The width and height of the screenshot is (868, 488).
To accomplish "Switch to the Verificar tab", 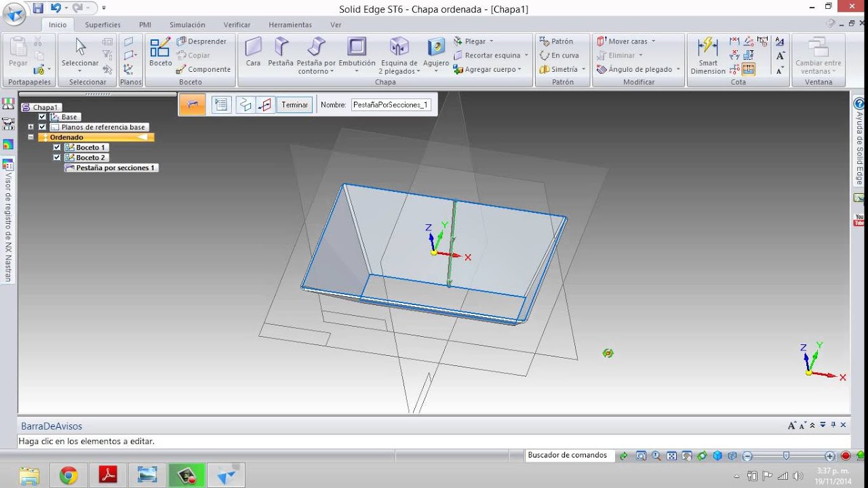I will 237,25.
